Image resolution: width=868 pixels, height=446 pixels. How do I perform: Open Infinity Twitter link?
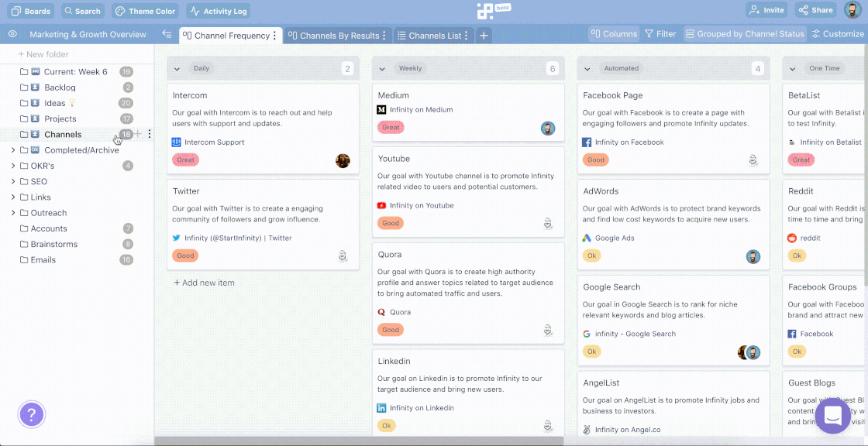point(238,238)
